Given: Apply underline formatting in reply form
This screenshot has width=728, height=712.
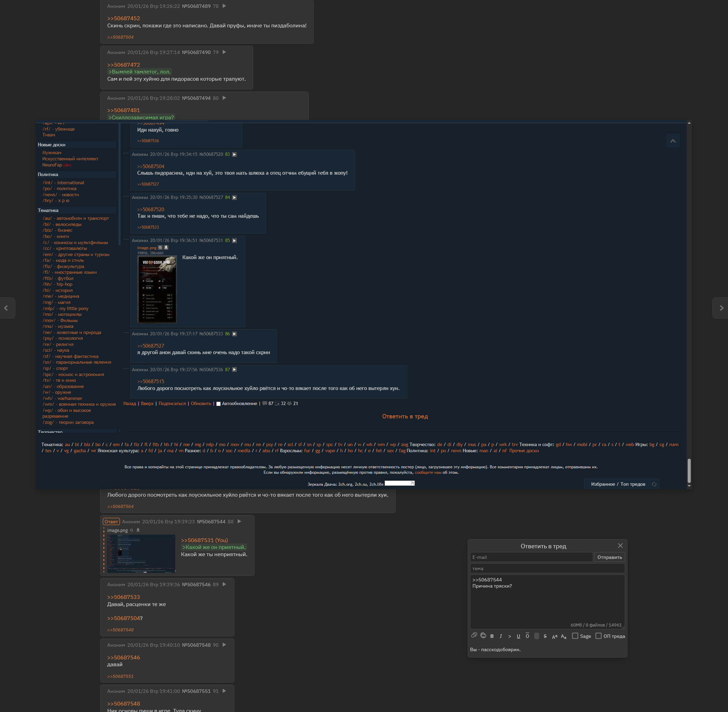Looking at the screenshot, I should pyautogui.click(x=518, y=636).
